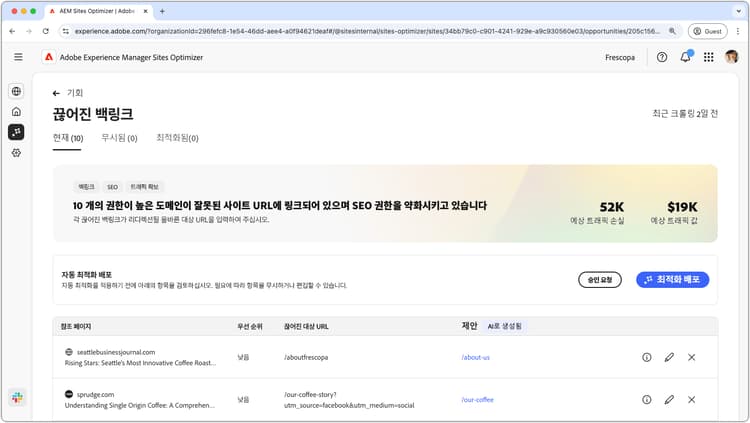Select the opportunities icon in sidebar

(x=16, y=132)
